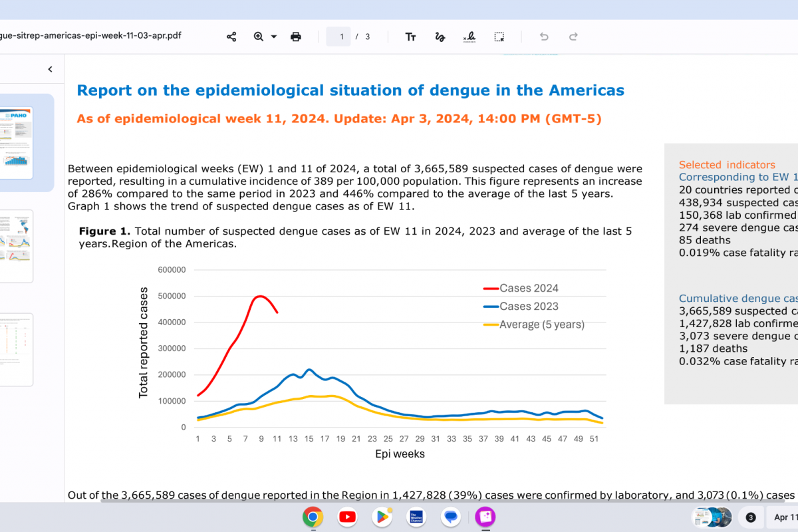Open The Weather Channel app

(x=416, y=517)
